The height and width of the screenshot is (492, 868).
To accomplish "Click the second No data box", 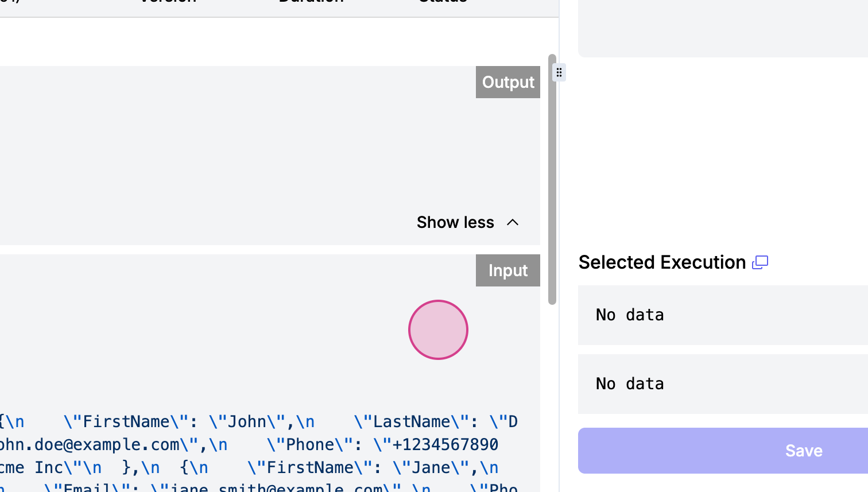I will [x=723, y=384].
